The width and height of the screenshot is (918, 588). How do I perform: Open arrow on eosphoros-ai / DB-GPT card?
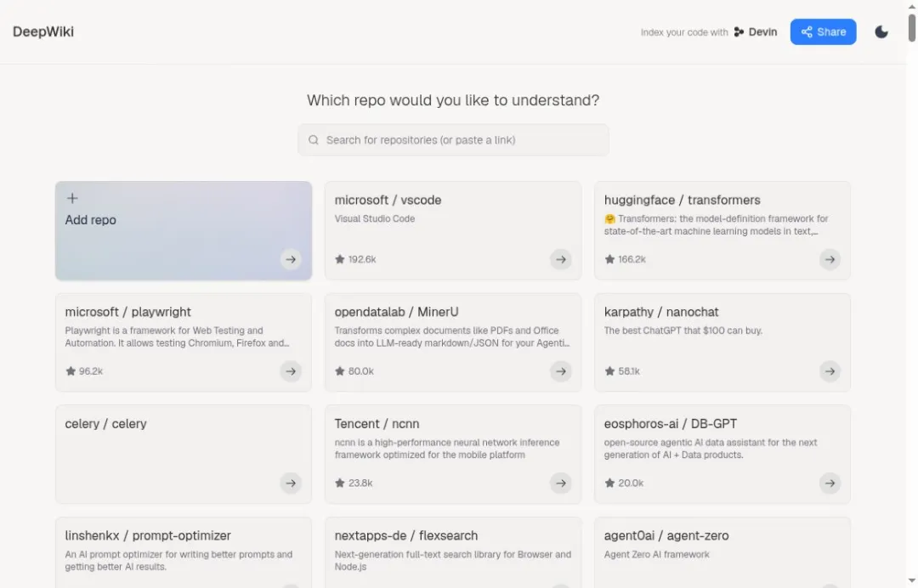(830, 483)
